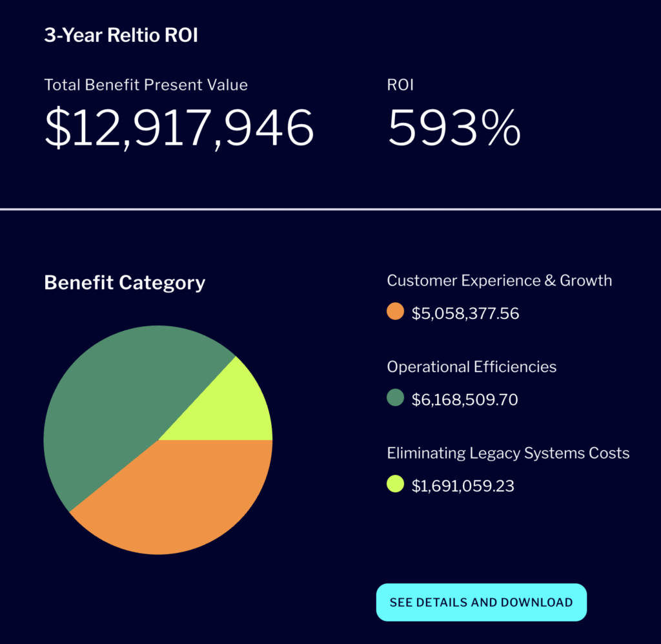Click the Customer Experience & Growth label
Image resolution: width=661 pixels, height=644 pixels.
[499, 280]
